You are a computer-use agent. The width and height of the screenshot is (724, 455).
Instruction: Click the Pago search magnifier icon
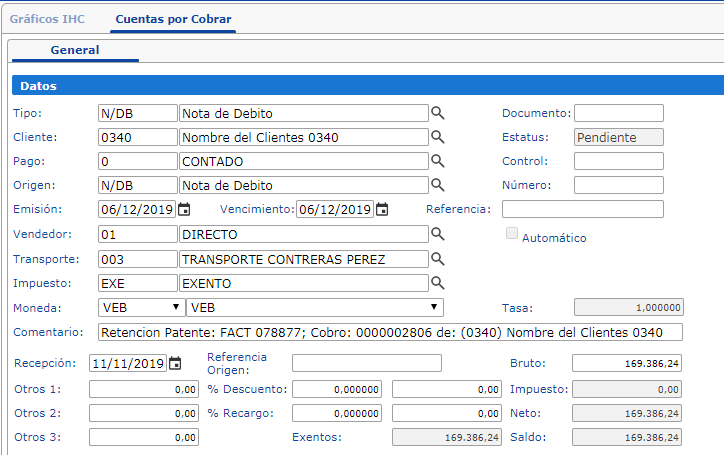point(437,161)
